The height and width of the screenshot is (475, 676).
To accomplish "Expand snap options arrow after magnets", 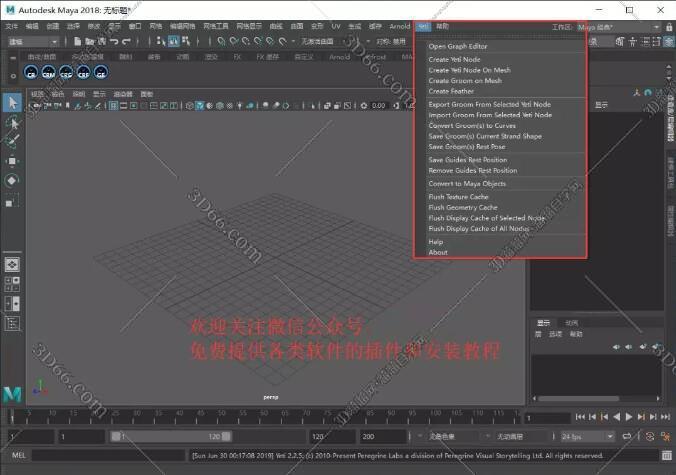I will (293, 41).
